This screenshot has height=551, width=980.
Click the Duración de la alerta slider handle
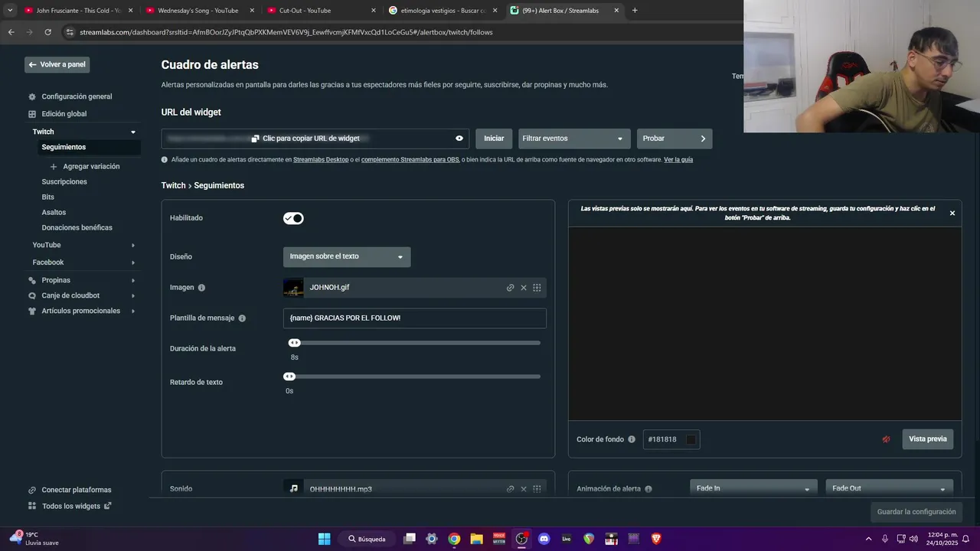pos(294,343)
